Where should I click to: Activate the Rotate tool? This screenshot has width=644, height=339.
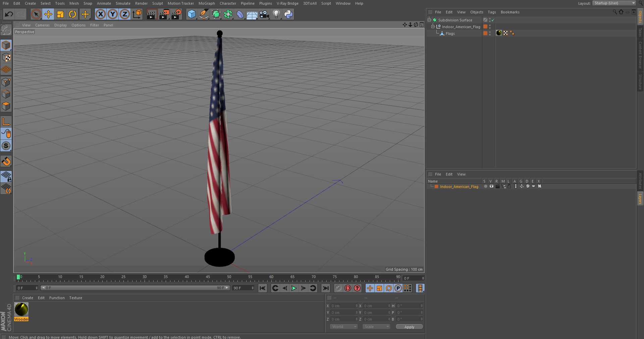tap(72, 14)
